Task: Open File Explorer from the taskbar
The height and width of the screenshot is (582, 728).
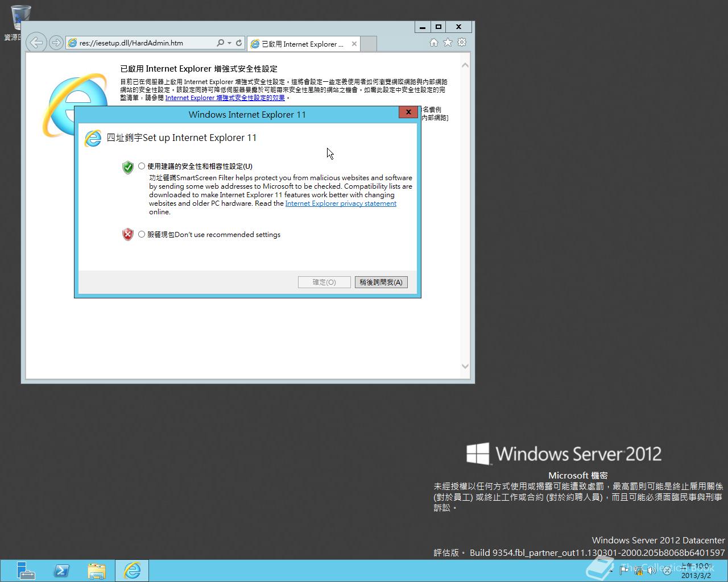Action: tap(97, 571)
